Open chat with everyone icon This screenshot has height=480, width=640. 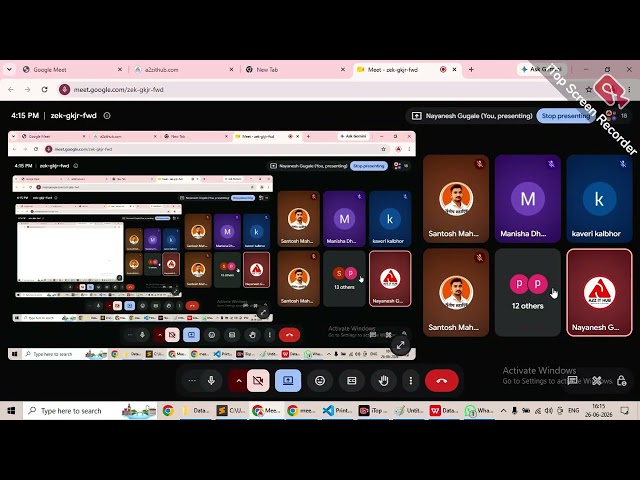point(573,380)
